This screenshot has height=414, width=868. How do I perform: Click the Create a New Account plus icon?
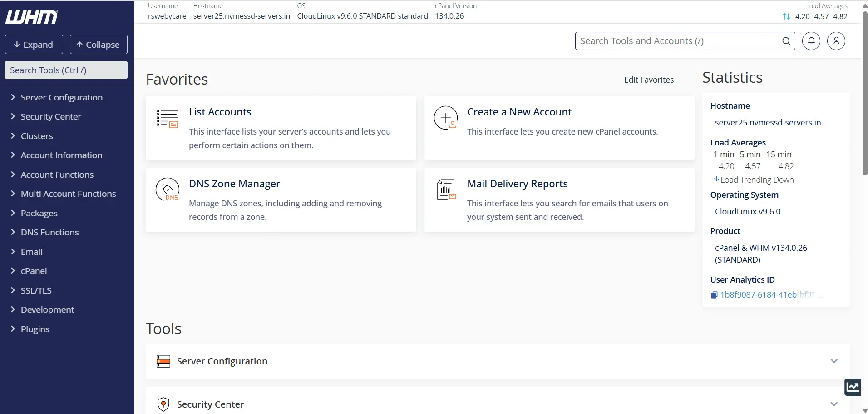(x=445, y=118)
